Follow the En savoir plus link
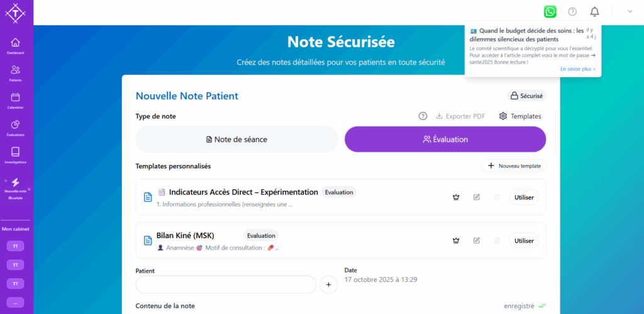Viewport: 644px width, 314px height. coord(578,69)
